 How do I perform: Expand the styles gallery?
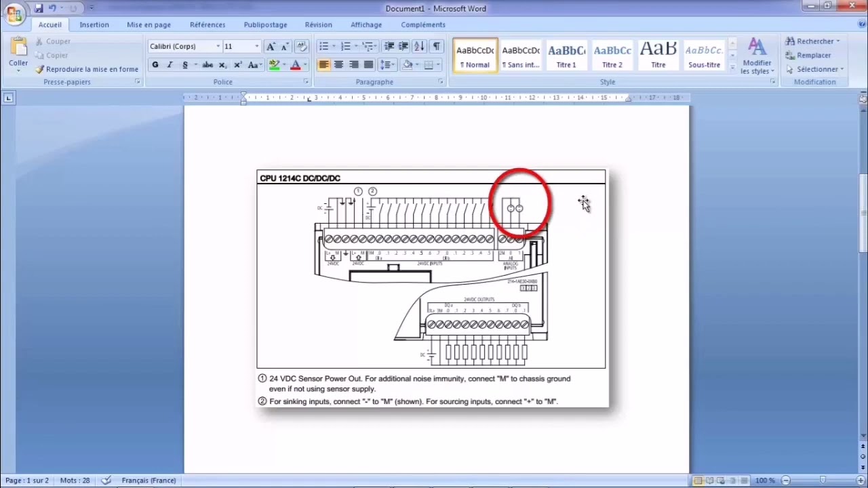tap(733, 68)
